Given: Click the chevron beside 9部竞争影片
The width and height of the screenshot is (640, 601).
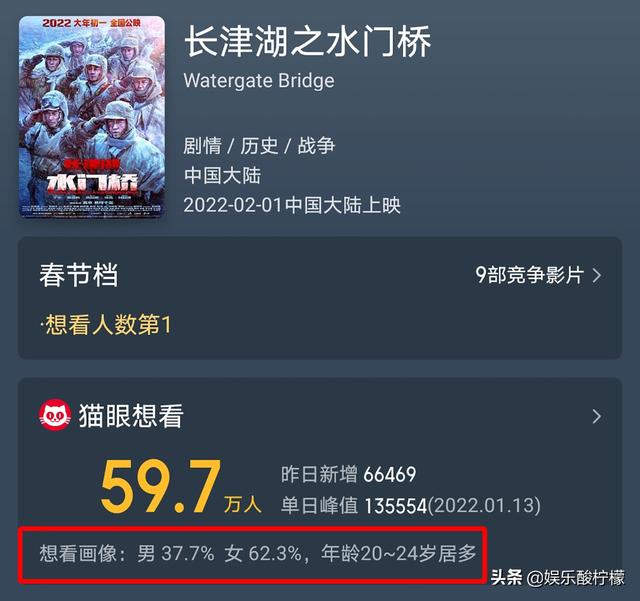Looking at the screenshot, I should tap(597, 275).
